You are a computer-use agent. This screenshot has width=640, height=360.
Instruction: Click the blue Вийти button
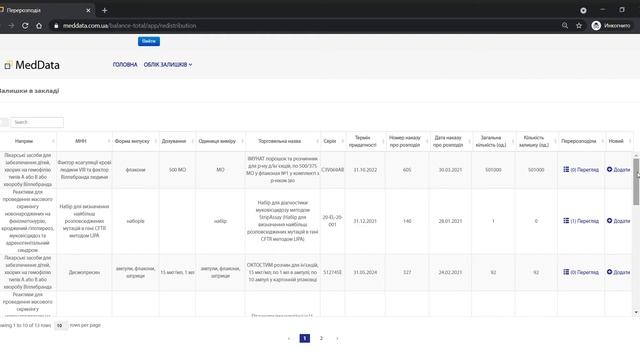click(149, 41)
